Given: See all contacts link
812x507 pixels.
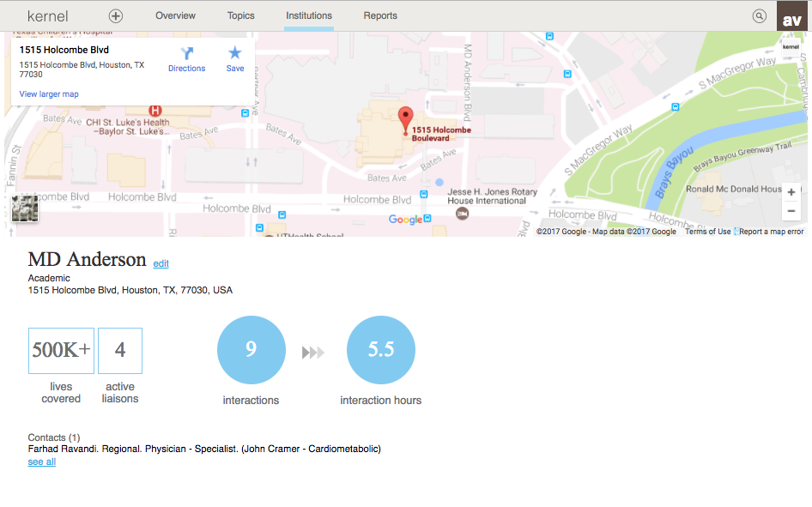Looking at the screenshot, I should pyautogui.click(x=42, y=462).
